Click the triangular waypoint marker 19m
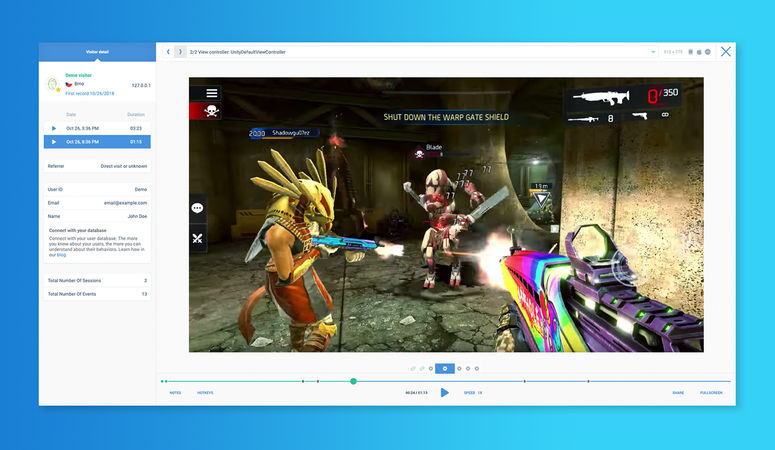The height and width of the screenshot is (450, 775). click(541, 199)
